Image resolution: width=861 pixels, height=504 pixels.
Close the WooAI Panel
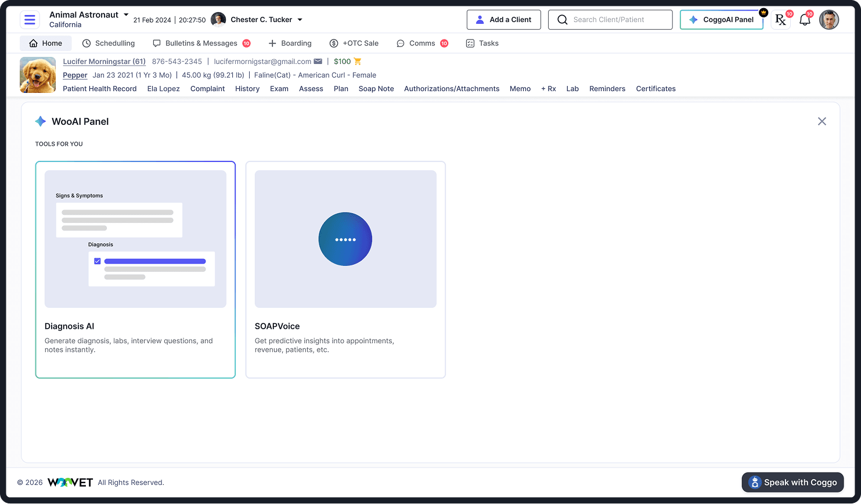point(822,121)
